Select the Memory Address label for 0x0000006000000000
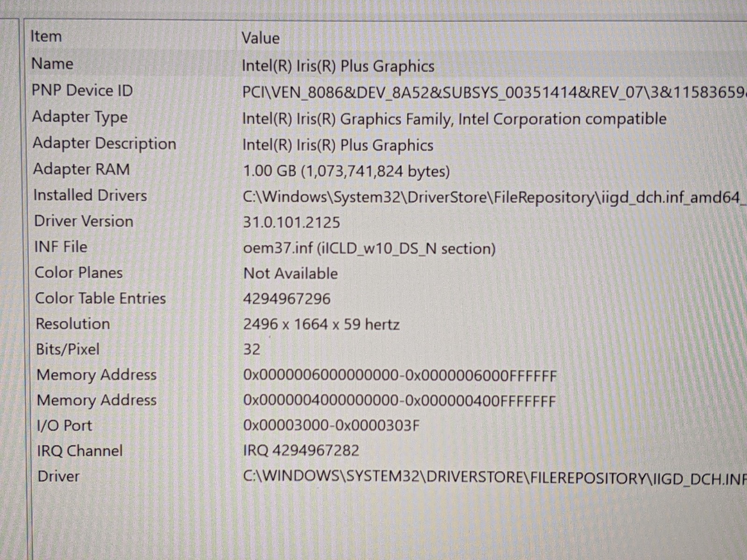Viewport: 747px width, 560px height. 96,375
